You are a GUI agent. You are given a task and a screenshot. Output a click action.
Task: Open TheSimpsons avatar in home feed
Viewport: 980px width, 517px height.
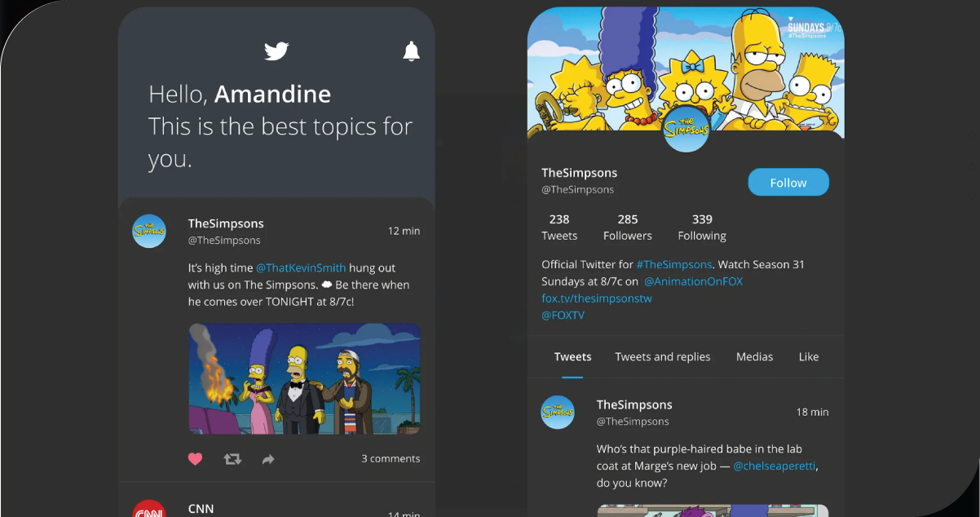click(x=149, y=232)
